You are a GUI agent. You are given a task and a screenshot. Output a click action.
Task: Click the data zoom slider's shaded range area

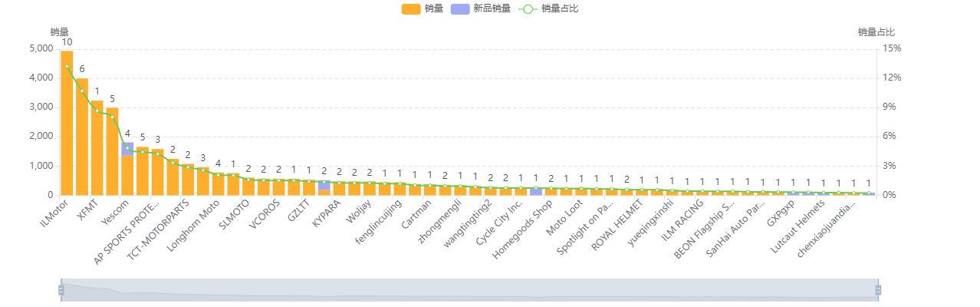pyautogui.click(x=469, y=290)
